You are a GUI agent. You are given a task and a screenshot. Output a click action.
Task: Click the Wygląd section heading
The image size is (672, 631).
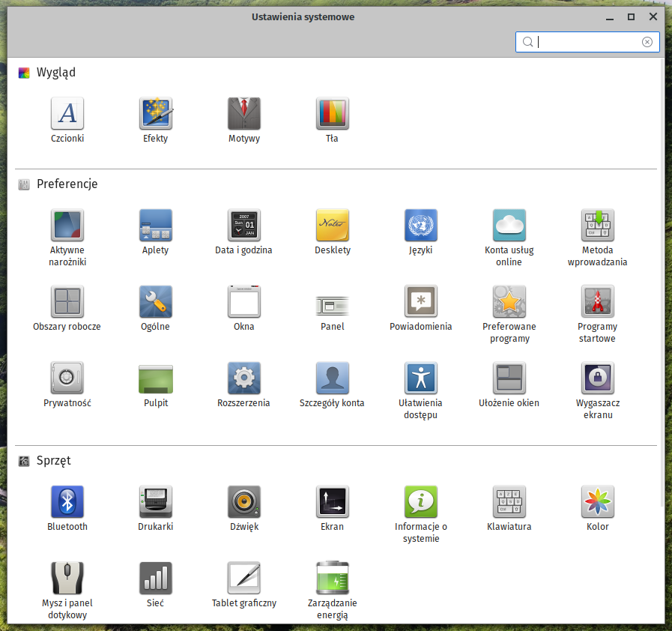coord(55,72)
